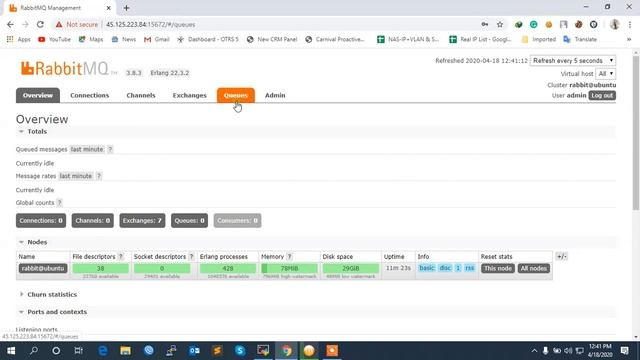Open the Queues tab
640x360 pixels.
click(236, 95)
